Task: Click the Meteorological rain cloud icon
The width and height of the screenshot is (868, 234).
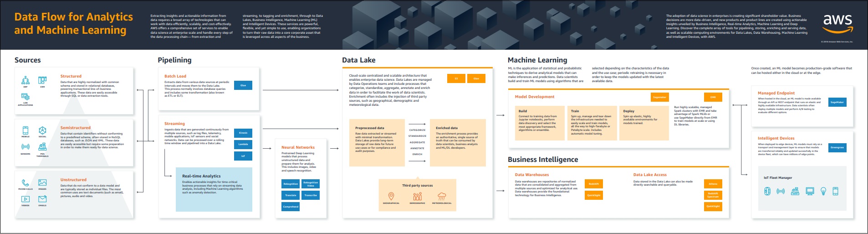Action: pyautogui.click(x=442, y=196)
